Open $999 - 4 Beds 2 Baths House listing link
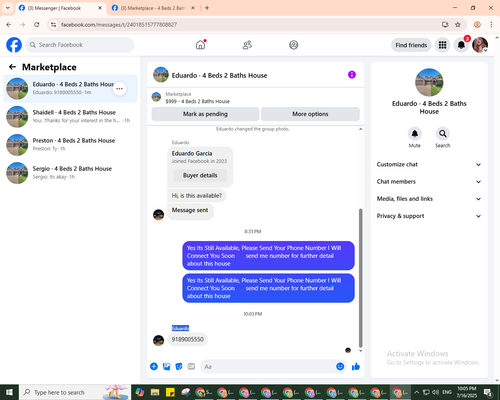 (197, 101)
